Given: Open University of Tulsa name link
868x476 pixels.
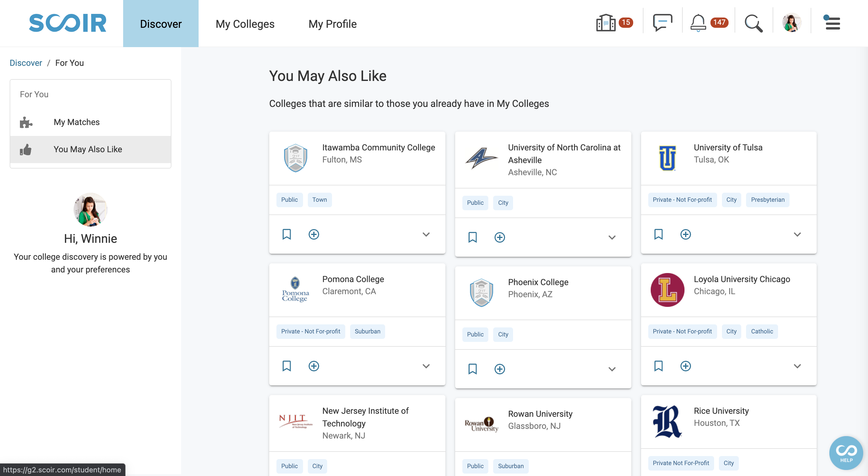Looking at the screenshot, I should 728,147.
